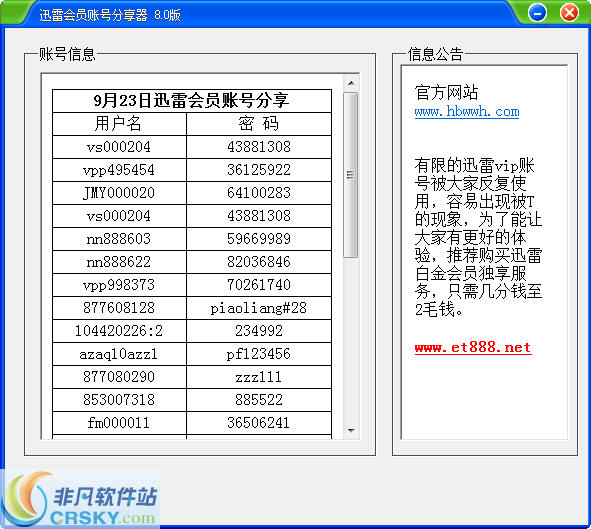591x529 pixels.
Task: Select password 36125922
Action: coord(259,170)
